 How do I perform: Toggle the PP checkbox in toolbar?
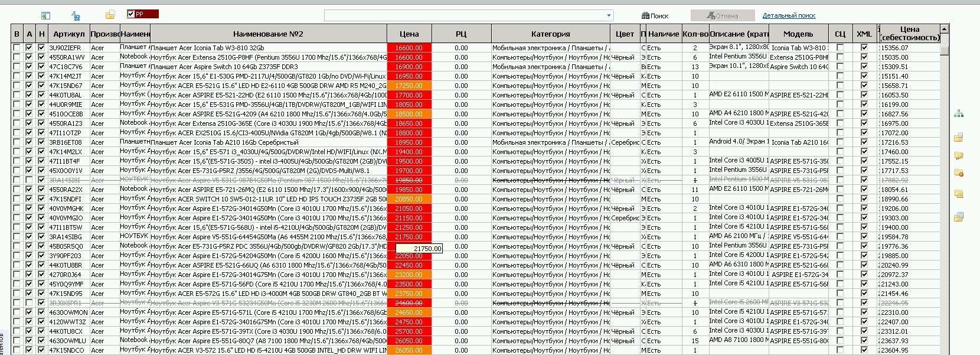click(x=130, y=14)
